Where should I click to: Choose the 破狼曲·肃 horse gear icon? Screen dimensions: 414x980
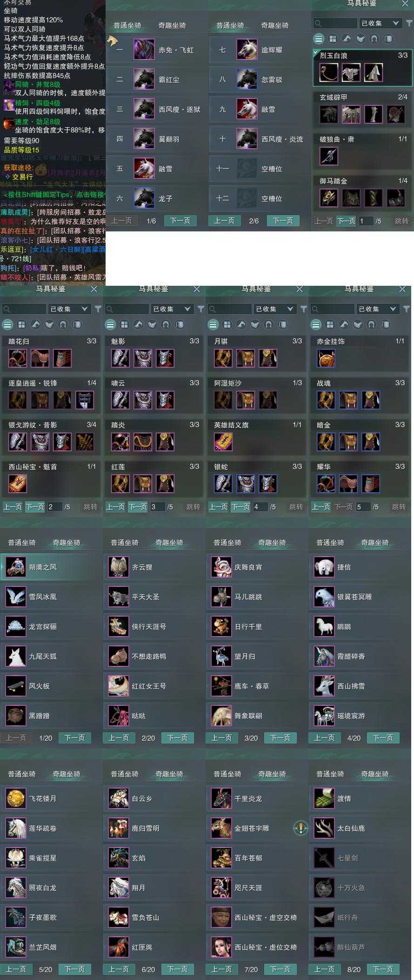(329, 156)
